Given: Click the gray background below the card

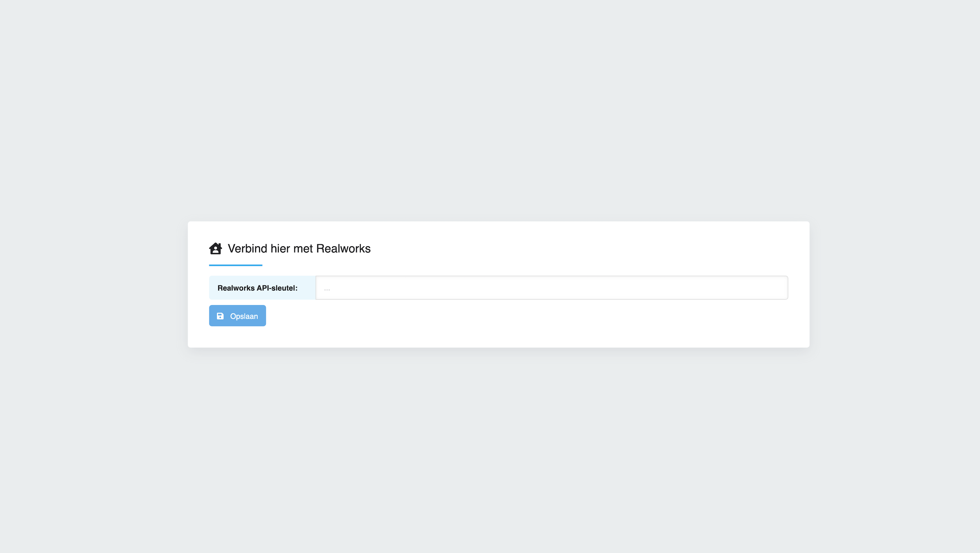Looking at the screenshot, I should pos(490,451).
